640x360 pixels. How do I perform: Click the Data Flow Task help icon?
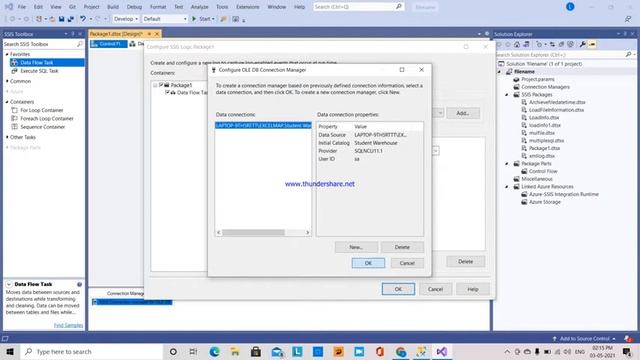pos(80,284)
